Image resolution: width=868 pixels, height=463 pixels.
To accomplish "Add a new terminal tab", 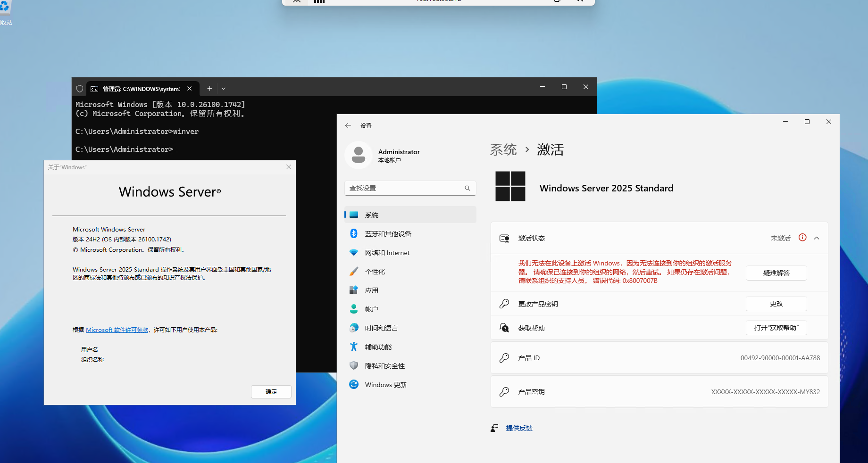I will 209,89.
